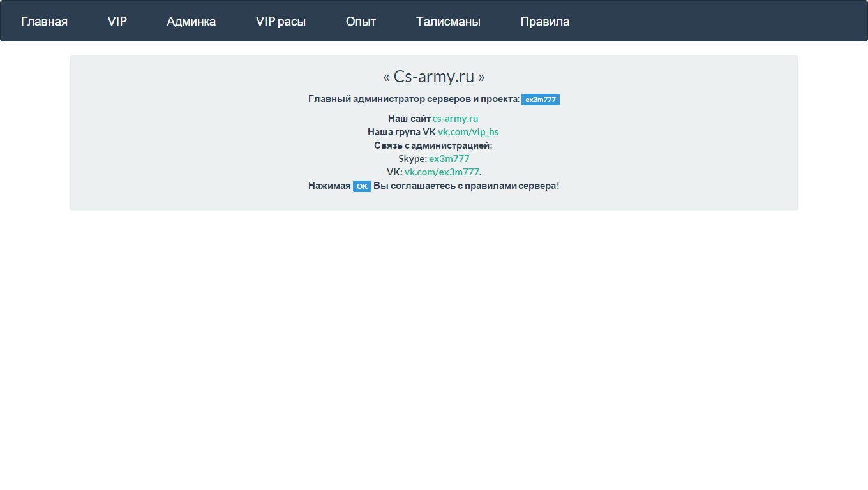Open the Опыт page

tap(361, 21)
